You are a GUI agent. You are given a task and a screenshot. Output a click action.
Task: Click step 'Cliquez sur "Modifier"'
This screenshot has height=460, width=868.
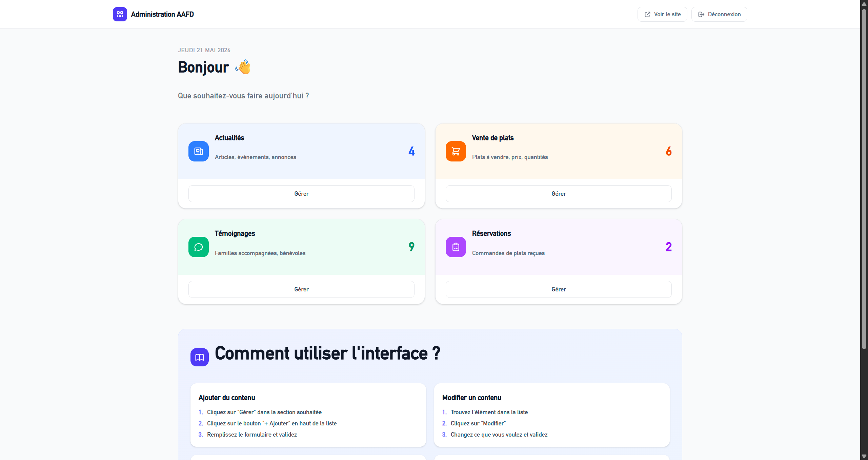(478, 423)
